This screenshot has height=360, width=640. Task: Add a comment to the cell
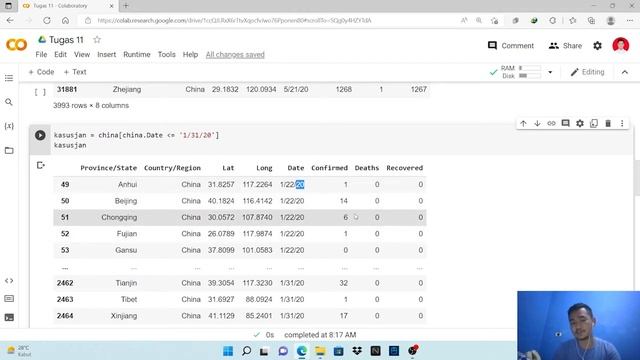[x=565, y=123]
